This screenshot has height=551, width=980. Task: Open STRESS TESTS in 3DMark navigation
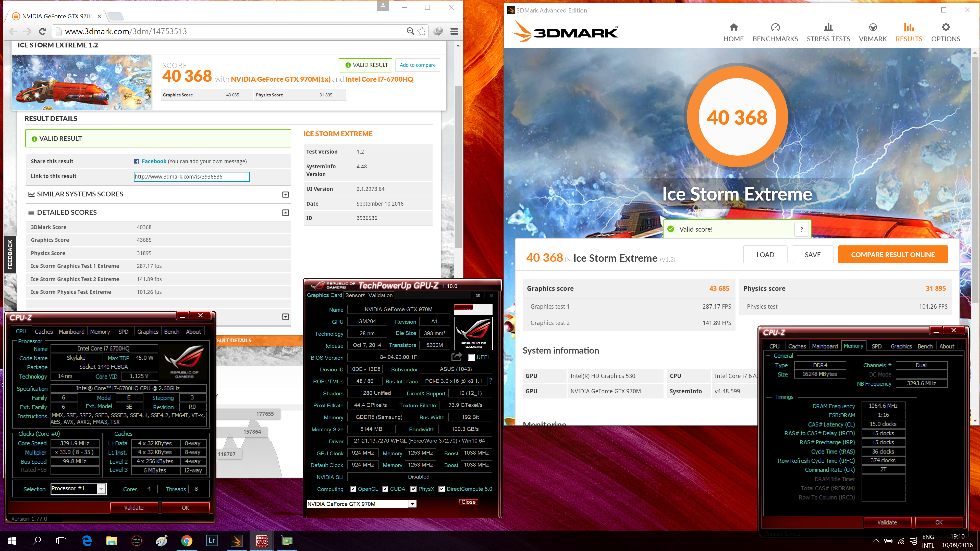[828, 32]
